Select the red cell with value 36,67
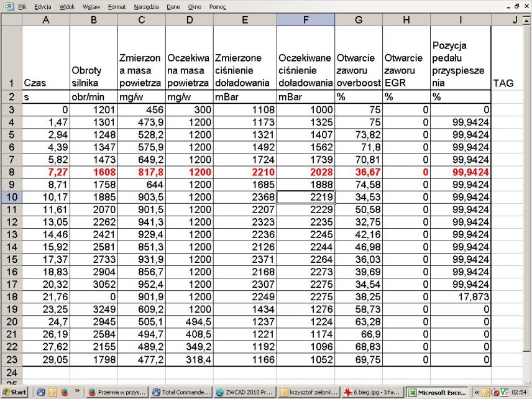 [x=359, y=172]
